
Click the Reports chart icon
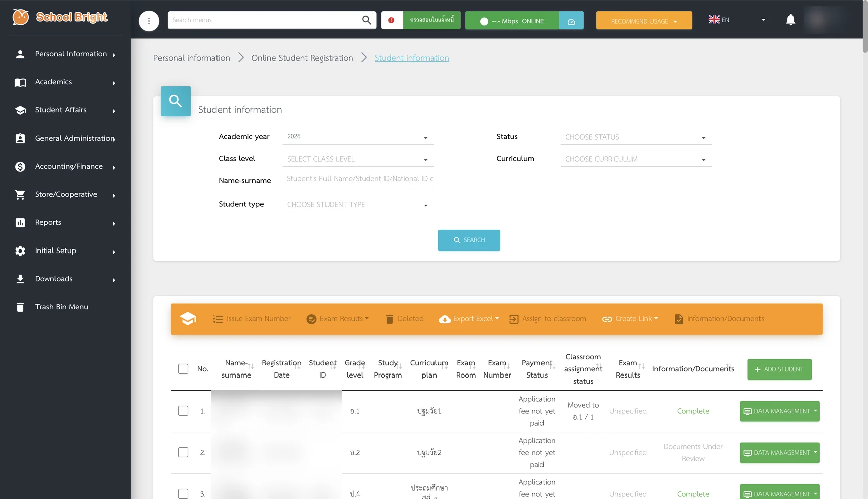pyautogui.click(x=20, y=223)
